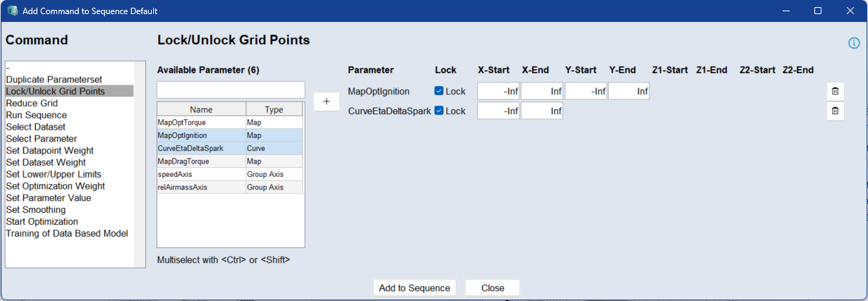Click Y-End field for MapOptIgnition
The width and height of the screenshot is (868, 301).
tap(629, 91)
